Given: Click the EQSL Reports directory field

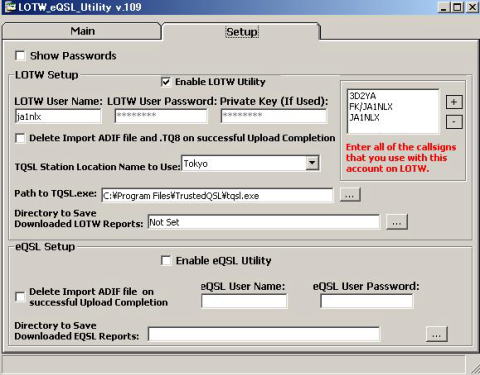Looking at the screenshot, I should coord(264,334).
